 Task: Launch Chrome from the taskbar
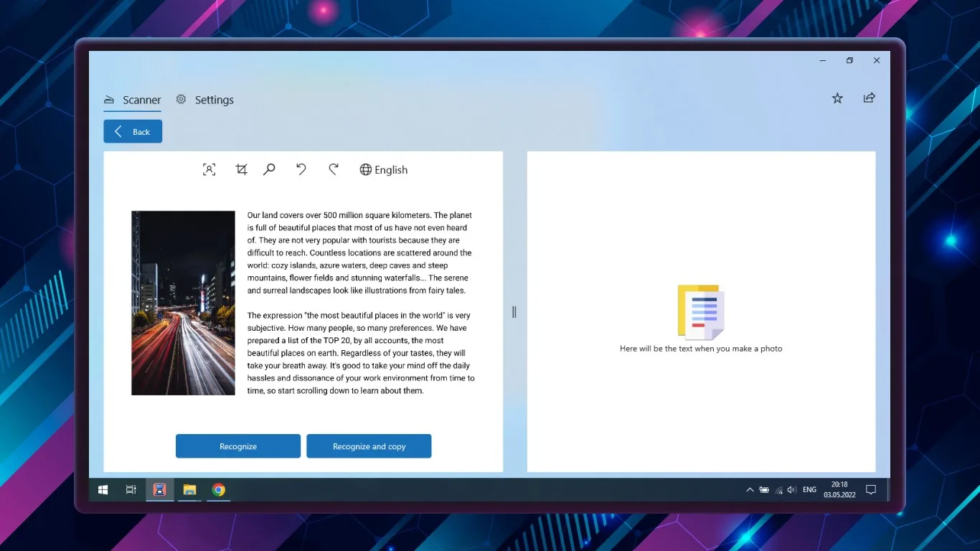219,490
